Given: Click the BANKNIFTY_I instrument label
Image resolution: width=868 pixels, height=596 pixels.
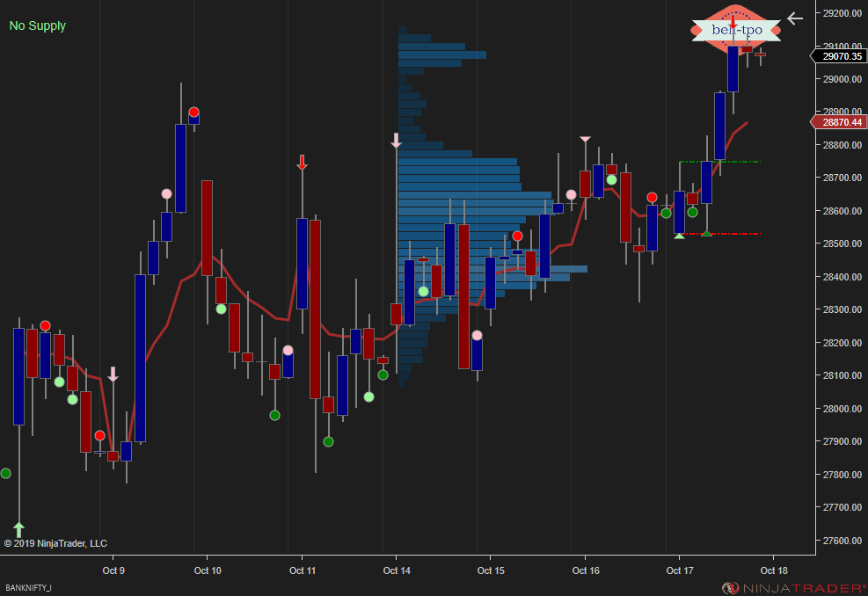Looking at the screenshot, I should (x=29, y=588).
